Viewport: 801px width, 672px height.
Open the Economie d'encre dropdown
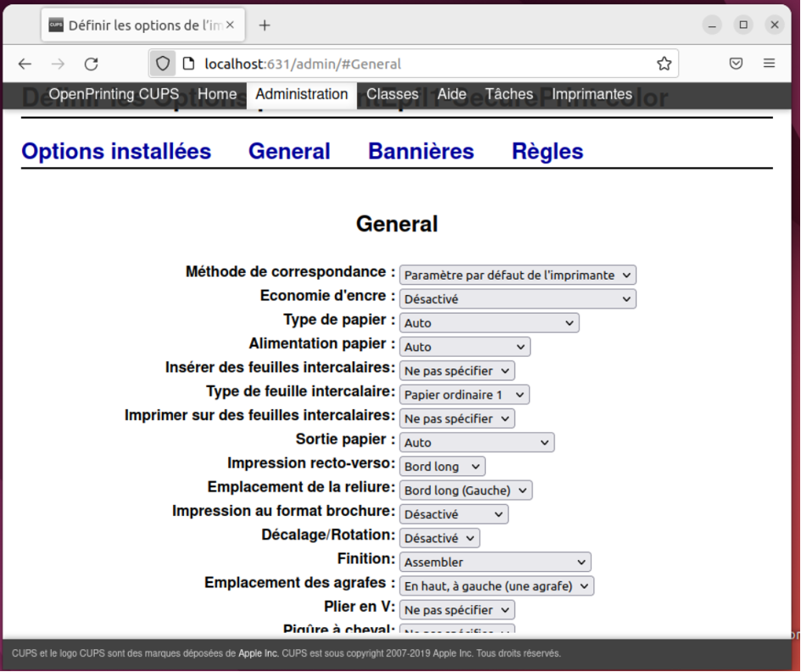pyautogui.click(x=517, y=299)
